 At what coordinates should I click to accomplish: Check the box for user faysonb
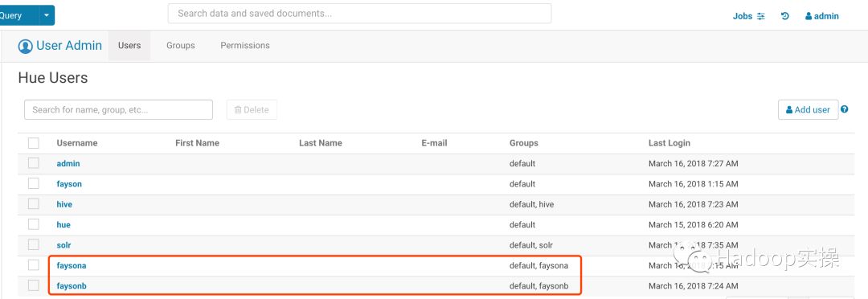(34, 285)
